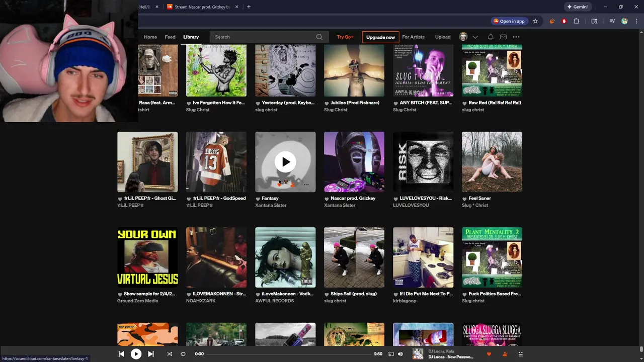Open the next-up queue icon

pyautogui.click(x=521, y=354)
